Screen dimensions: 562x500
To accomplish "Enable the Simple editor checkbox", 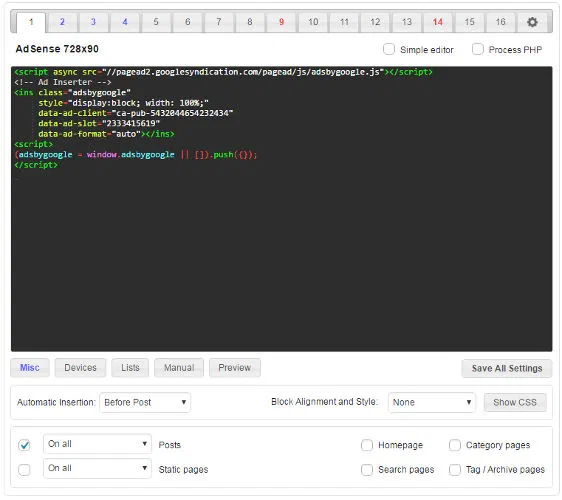I will (x=389, y=49).
